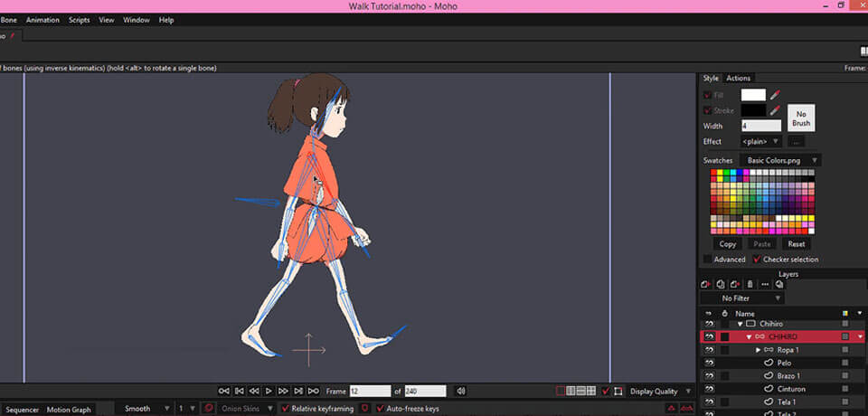Open the View menu
Image resolution: width=868 pixels, height=416 pixels.
coord(107,20)
